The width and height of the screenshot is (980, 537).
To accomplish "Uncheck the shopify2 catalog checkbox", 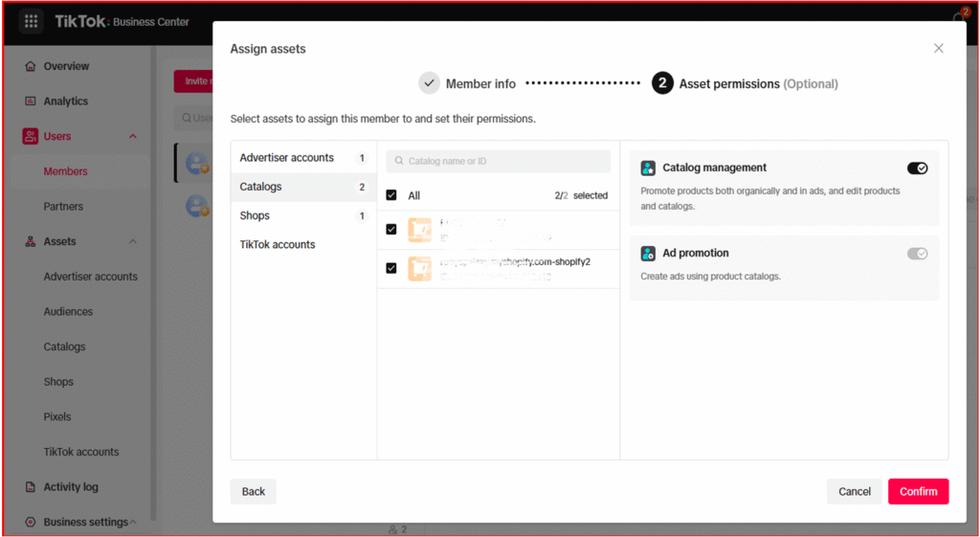I will [x=391, y=268].
